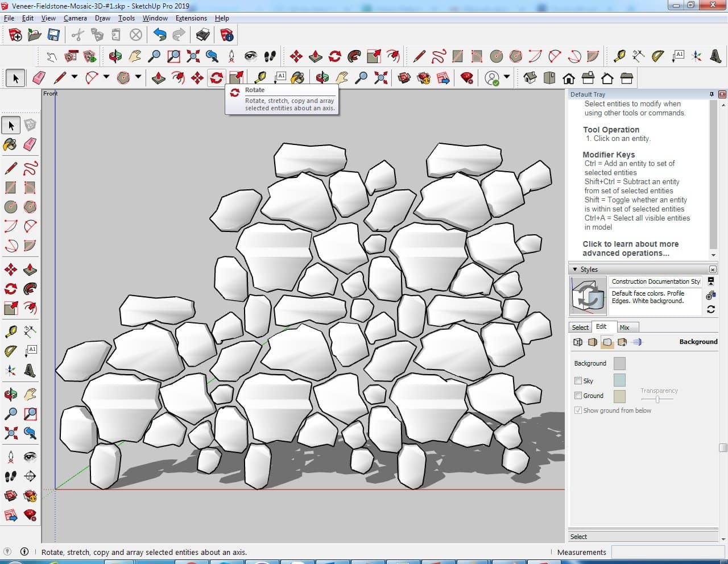This screenshot has width=728, height=564.
Task: Switch to the Mix tab
Action: (x=624, y=327)
